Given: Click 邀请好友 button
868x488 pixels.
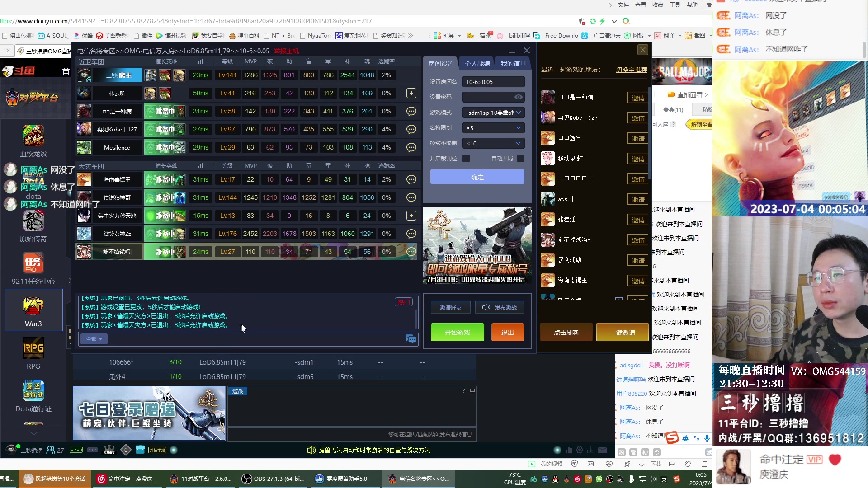Looking at the screenshot, I should [x=451, y=308].
